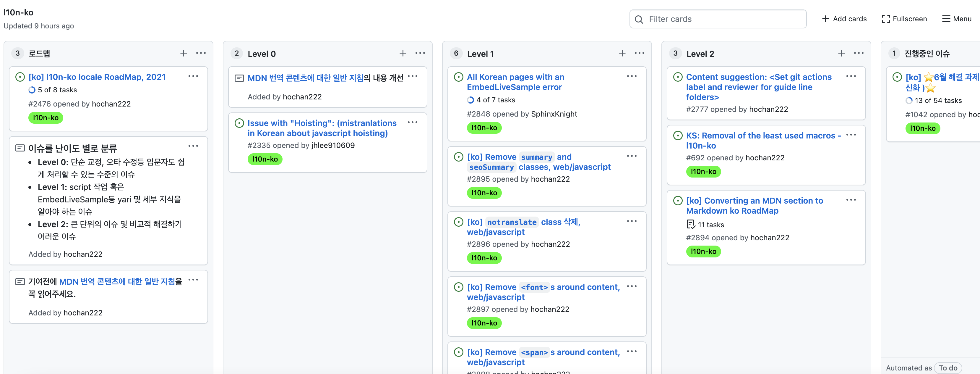Viewport: 980px width, 374px height.
Task: Click the 11 tasks checklist indicator
Action: click(x=705, y=225)
